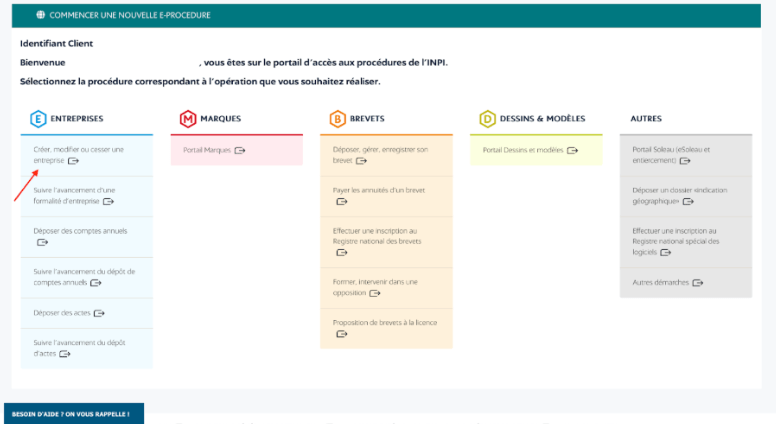Open Créer, modifier ou cesser une entreprise

pyautogui.click(x=78, y=154)
